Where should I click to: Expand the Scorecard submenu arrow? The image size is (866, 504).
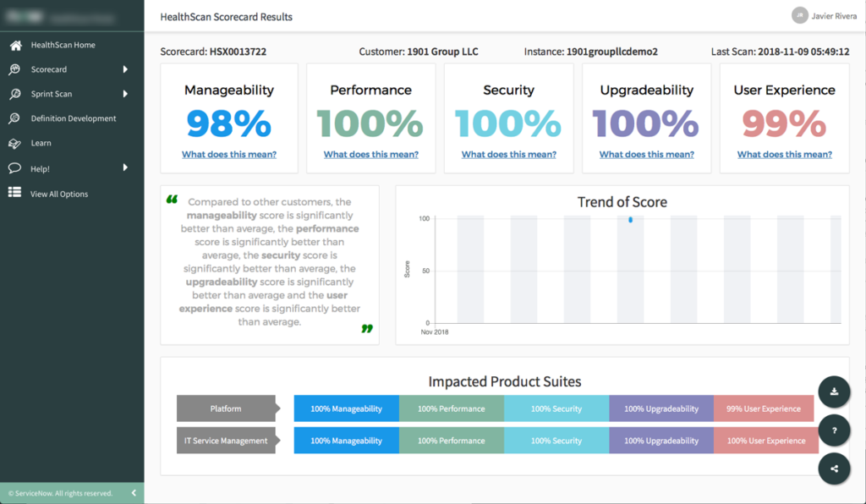point(125,69)
